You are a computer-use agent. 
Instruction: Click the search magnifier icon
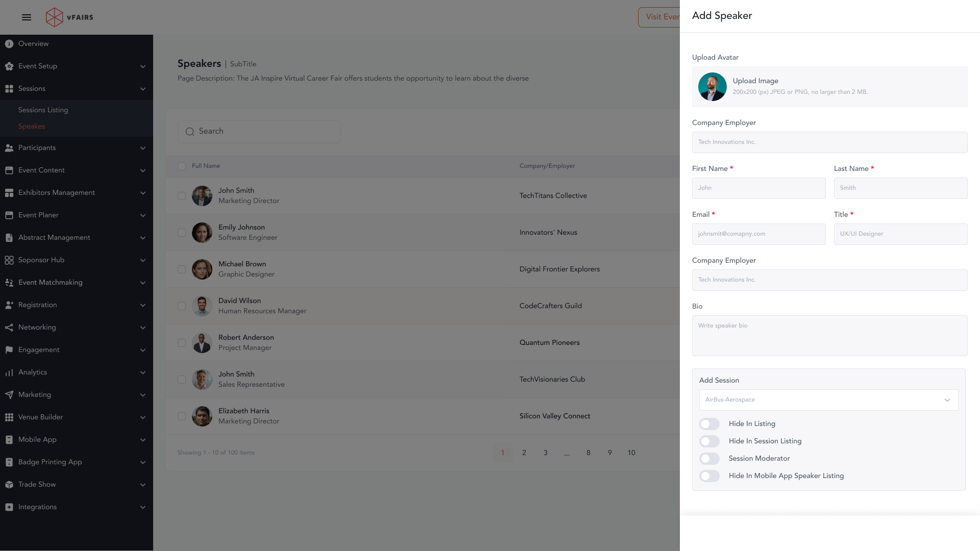click(x=190, y=132)
